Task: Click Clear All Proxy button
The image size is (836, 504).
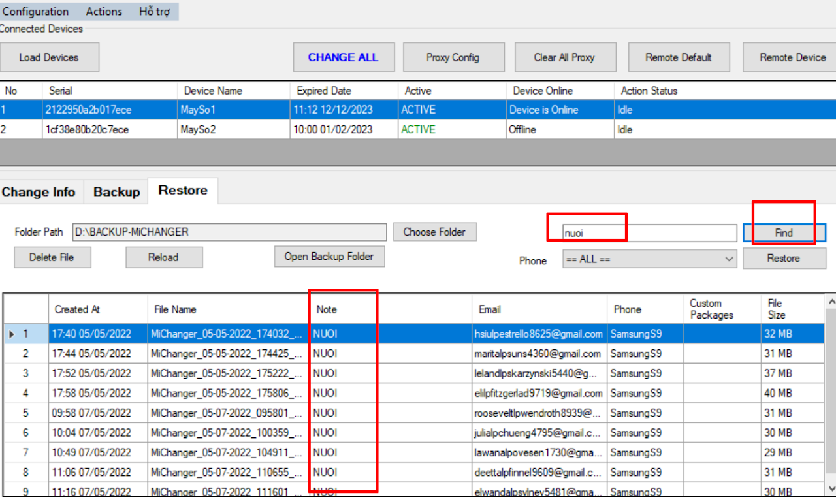Action: (x=564, y=57)
